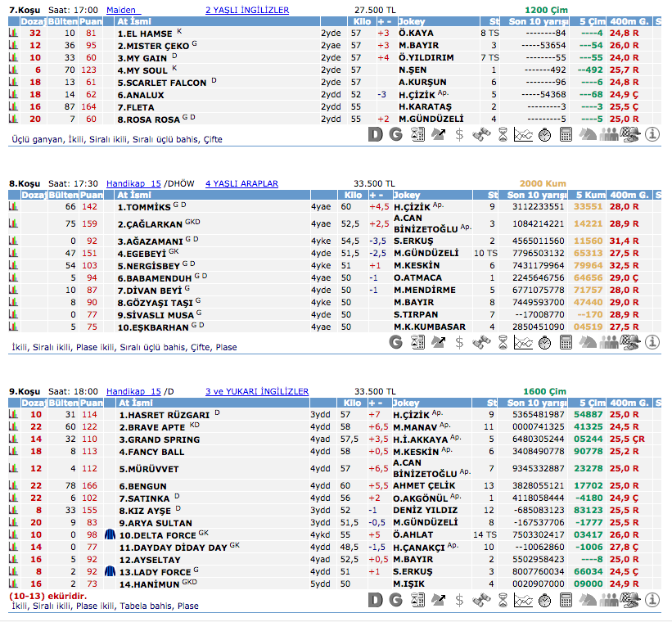Open the 3 ve YUKARI İNGİLİZLER link
672x622 pixels.
pyautogui.click(x=257, y=392)
